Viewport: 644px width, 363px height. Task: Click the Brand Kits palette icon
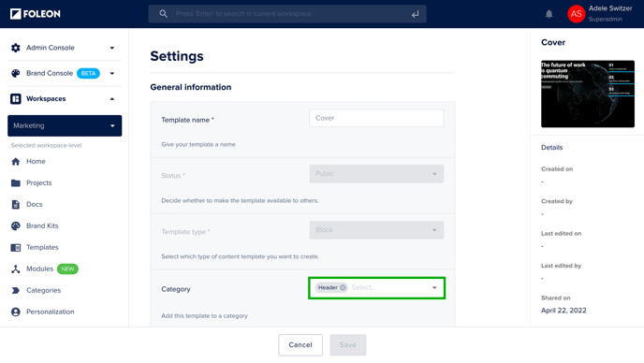[x=16, y=225]
